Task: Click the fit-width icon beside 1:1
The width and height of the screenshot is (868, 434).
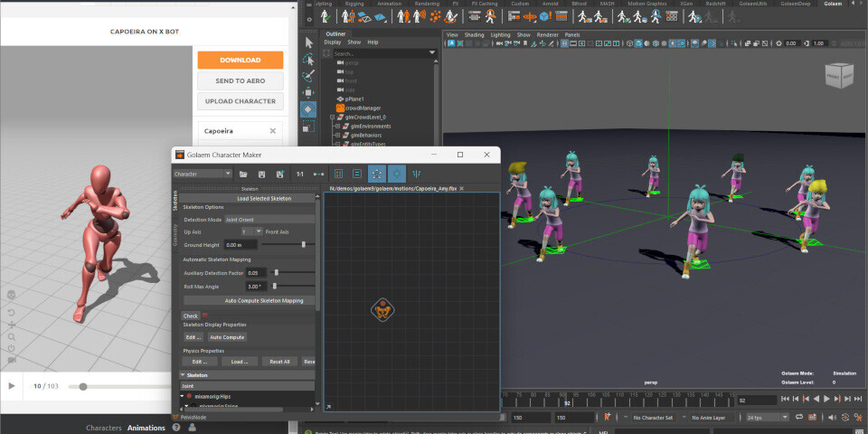Action: [318, 174]
